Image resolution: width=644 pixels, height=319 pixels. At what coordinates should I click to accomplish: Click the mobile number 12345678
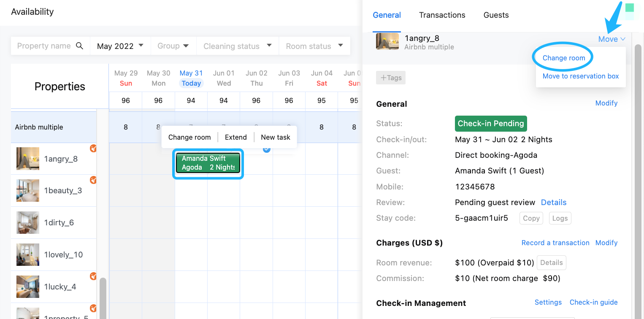(475, 187)
